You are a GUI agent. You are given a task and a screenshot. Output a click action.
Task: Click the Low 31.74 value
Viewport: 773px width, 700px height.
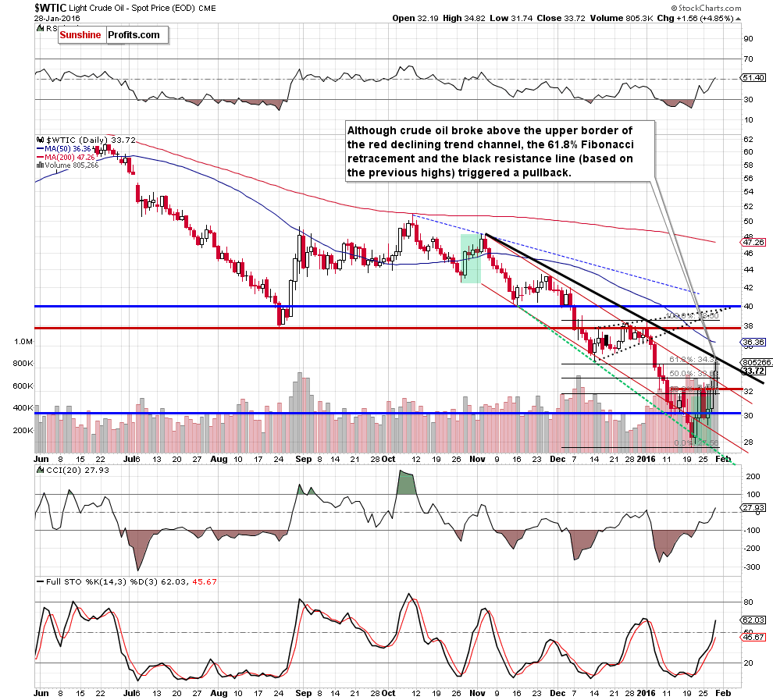pyautogui.click(x=511, y=18)
